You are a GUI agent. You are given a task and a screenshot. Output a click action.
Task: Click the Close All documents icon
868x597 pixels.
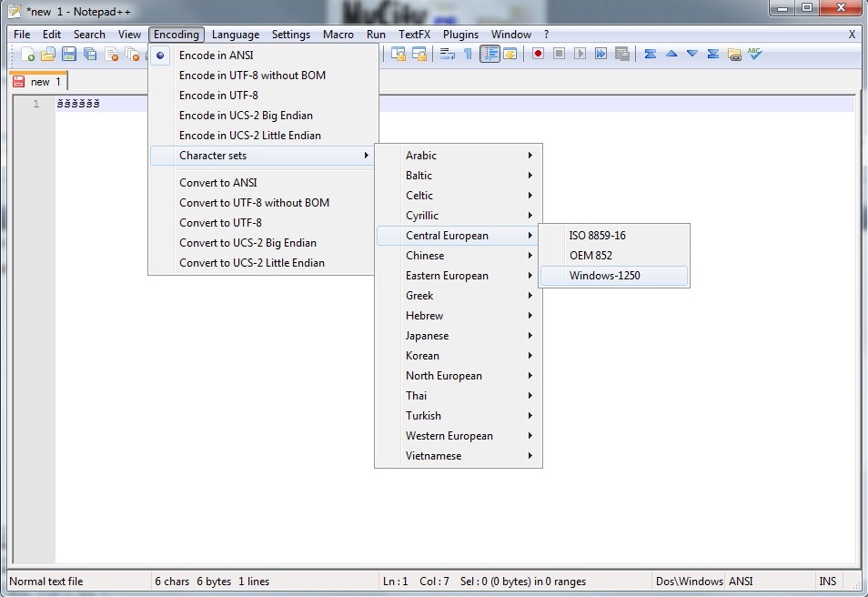(132, 55)
